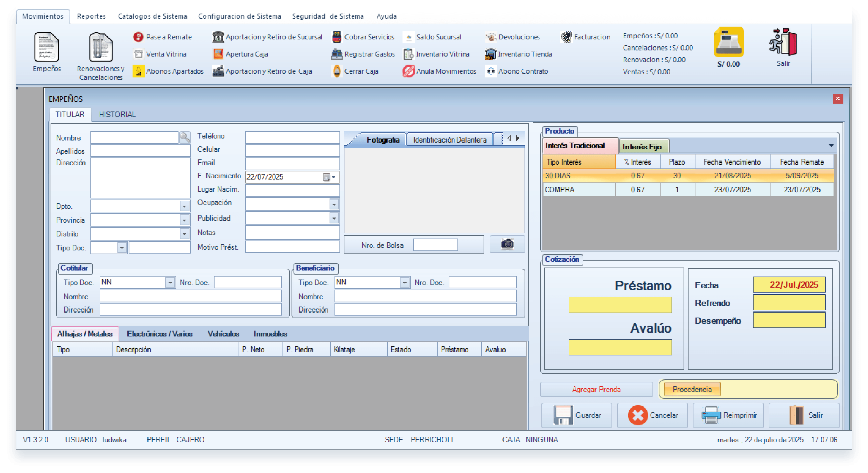Click Renovaciones y Cancelaciones icon

tap(100, 48)
